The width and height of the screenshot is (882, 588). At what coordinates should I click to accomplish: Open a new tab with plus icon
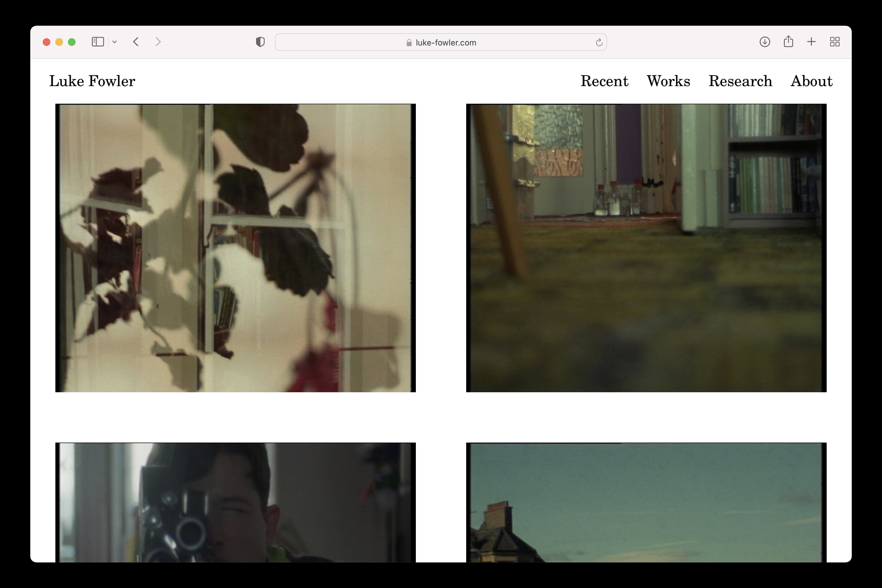[x=811, y=42]
